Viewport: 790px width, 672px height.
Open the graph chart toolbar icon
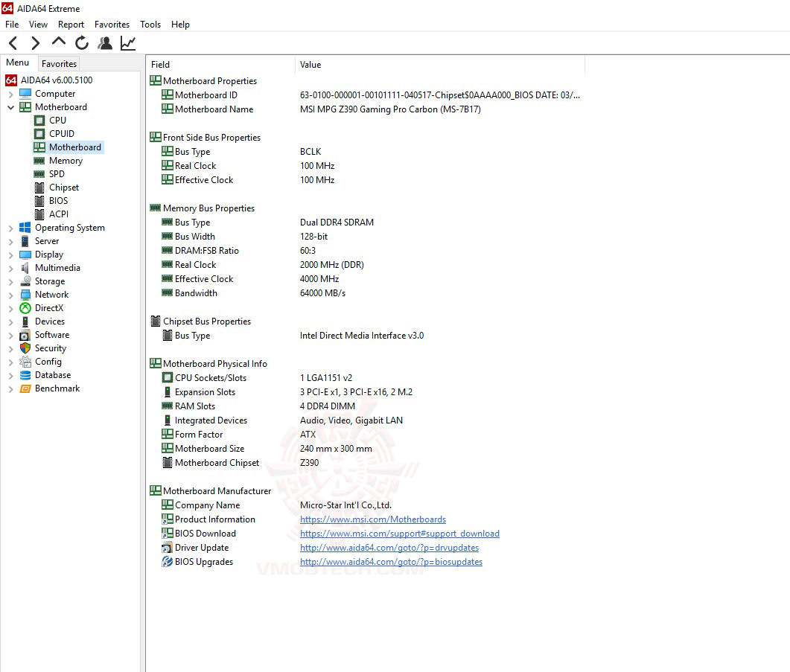128,43
